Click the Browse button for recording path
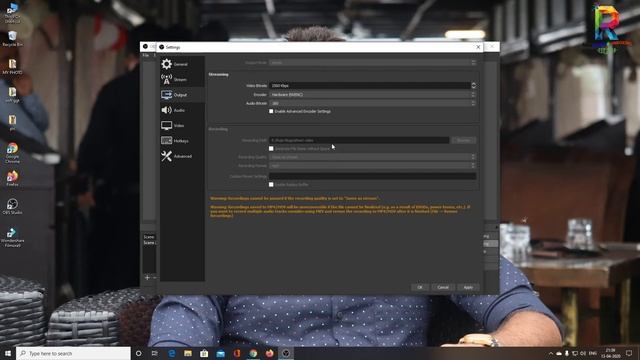Image resolution: width=640 pixels, height=360 pixels. [464, 140]
